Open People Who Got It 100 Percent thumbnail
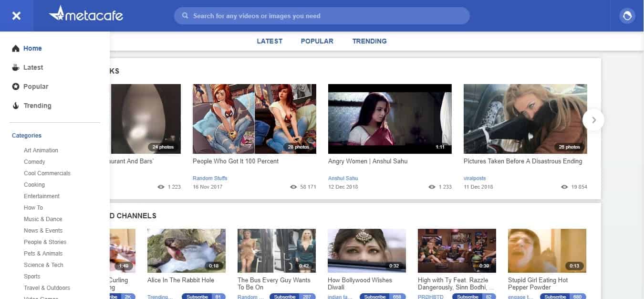This screenshot has height=299, width=644. pyautogui.click(x=254, y=119)
